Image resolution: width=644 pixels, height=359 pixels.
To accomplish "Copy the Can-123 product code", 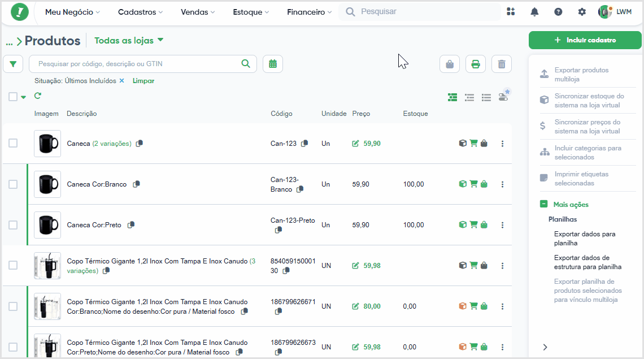I will tap(304, 144).
